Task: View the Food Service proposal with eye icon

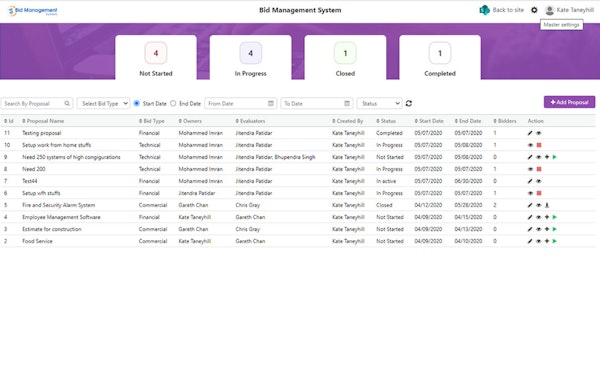Action: click(x=538, y=242)
